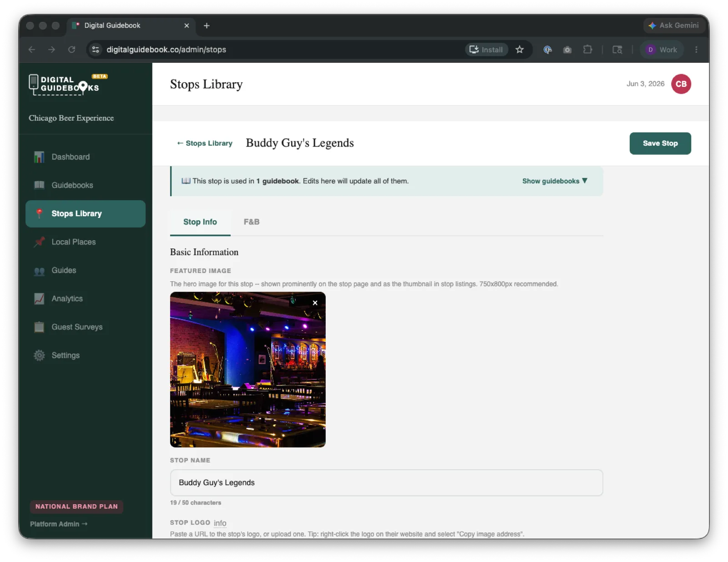Screen dimensions: 728x562
Task: Switch to the Stop Info tab
Action: coord(200,222)
